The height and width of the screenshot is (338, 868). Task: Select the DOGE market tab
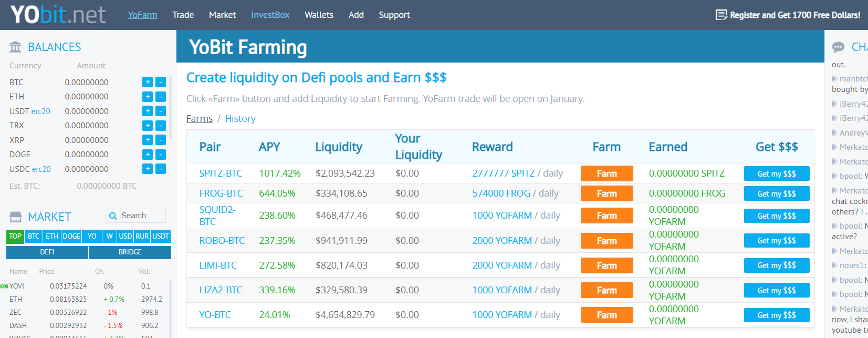point(71,237)
